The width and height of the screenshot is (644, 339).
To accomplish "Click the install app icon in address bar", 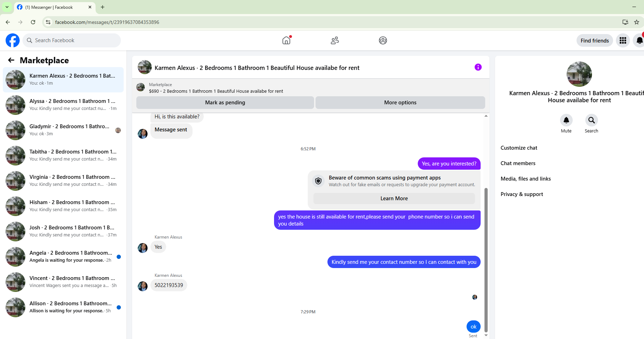I will [625, 22].
